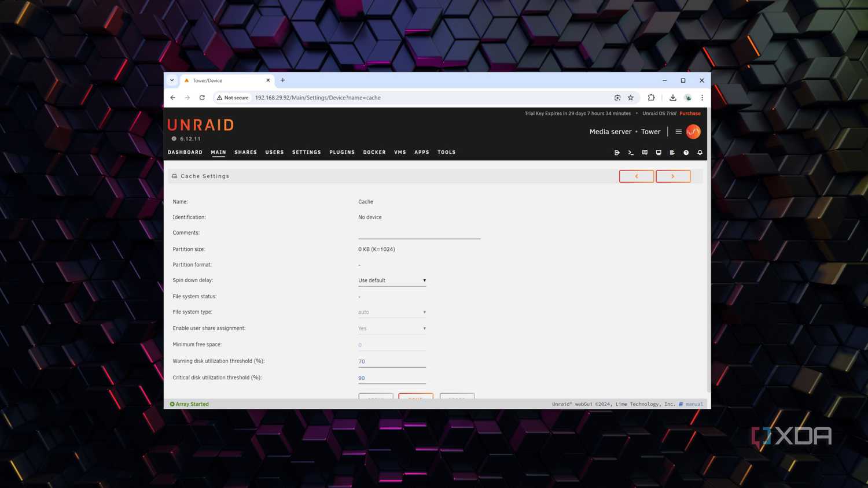The height and width of the screenshot is (488, 868).
Task: Click the Not secure warning badge
Action: click(233, 98)
